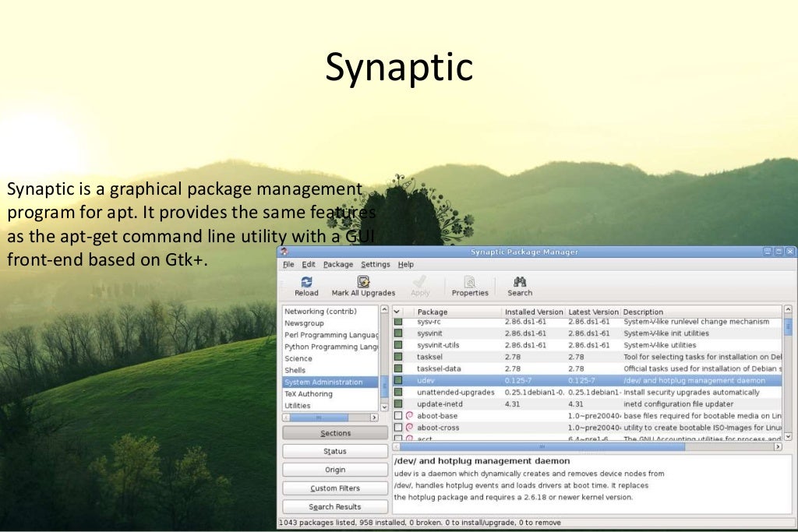798x532 pixels.
Task: Select the udev package row
Action: point(588,380)
